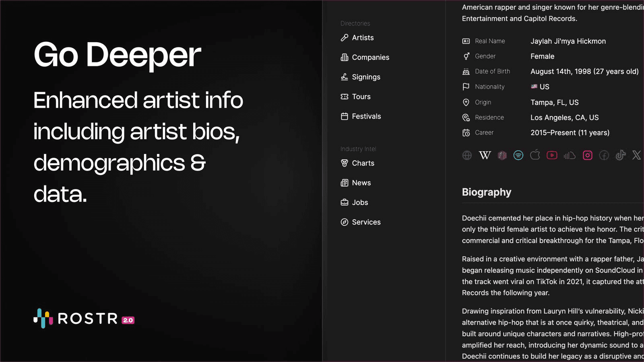The width and height of the screenshot is (644, 362).
Task: Click the TikTok profile icon
Action: [620, 155]
